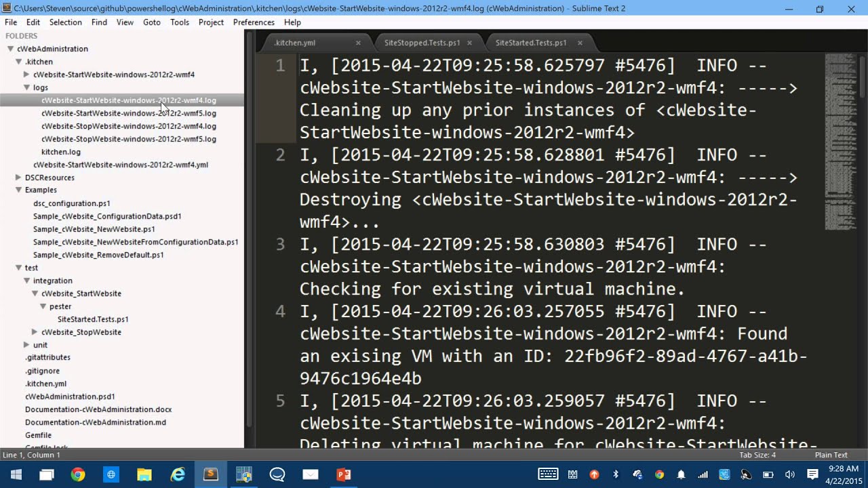The height and width of the screenshot is (488, 868).
Task: Expand the DSCResources folder
Action: (x=18, y=178)
